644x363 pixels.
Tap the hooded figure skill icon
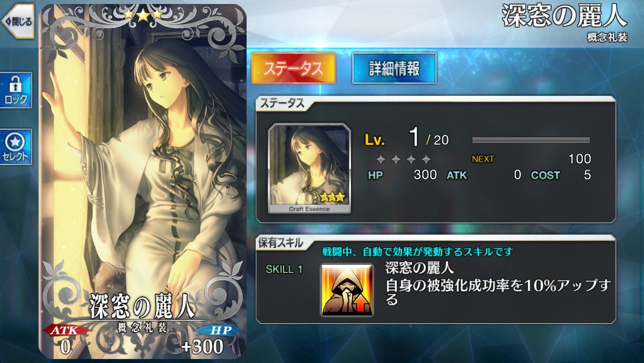point(347,290)
